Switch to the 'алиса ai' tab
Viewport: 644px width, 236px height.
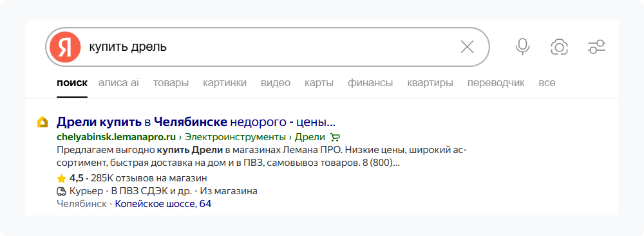(118, 83)
